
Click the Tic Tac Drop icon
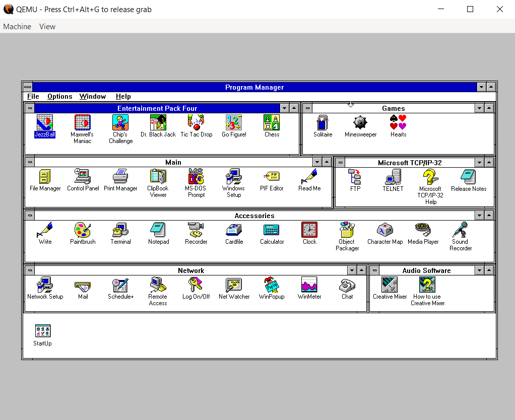point(196,122)
